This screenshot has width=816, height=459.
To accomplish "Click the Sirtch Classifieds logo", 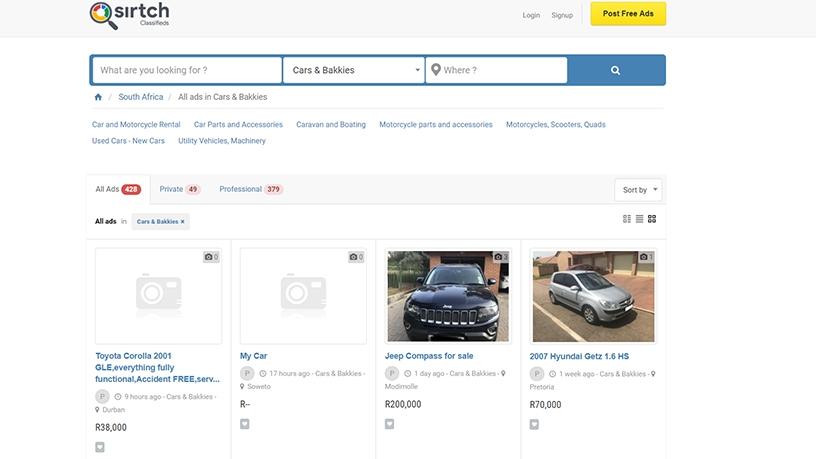I will point(128,15).
